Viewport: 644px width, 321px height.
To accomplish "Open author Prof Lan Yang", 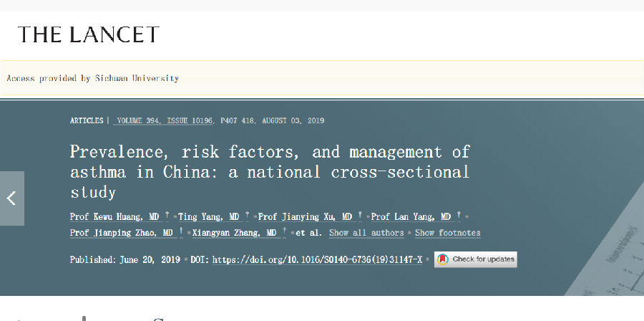I will coord(411,217).
